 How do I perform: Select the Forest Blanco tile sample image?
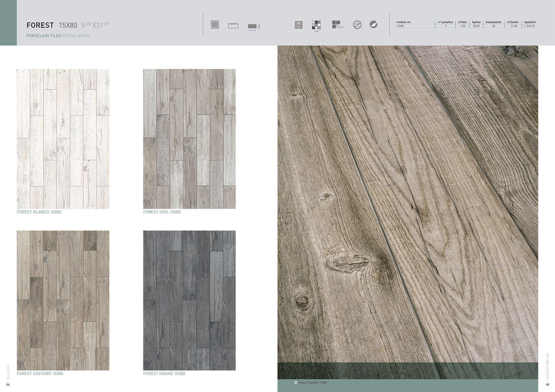pos(63,139)
